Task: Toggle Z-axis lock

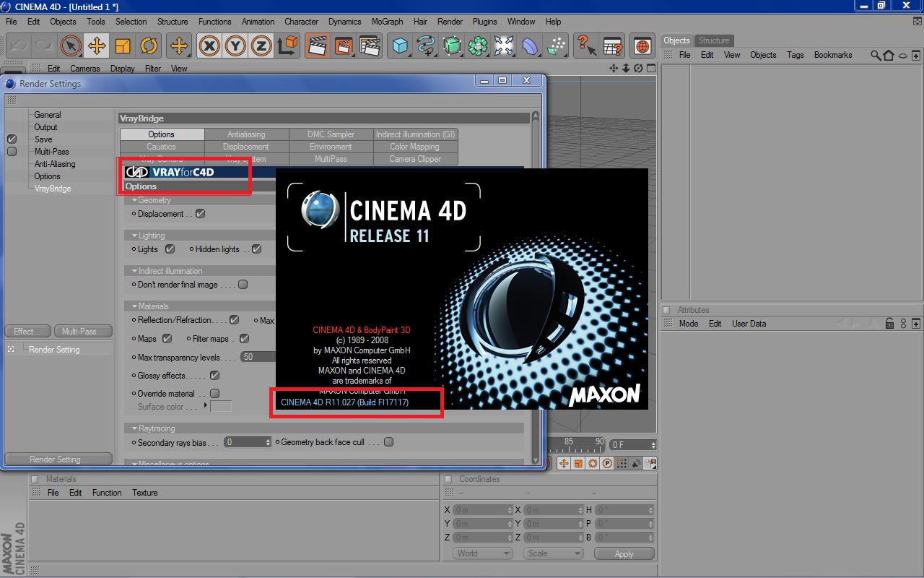Action: pyautogui.click(x=261, y=46)
